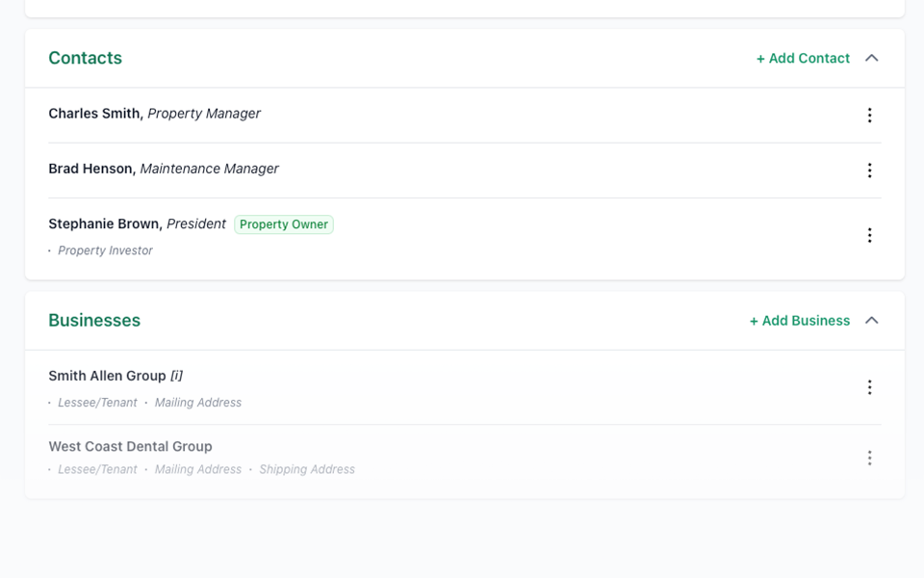Viewport: 924px width, 578px height.
Task: Open the options menu for West Coast Dental Group
Action: point(869,458)
